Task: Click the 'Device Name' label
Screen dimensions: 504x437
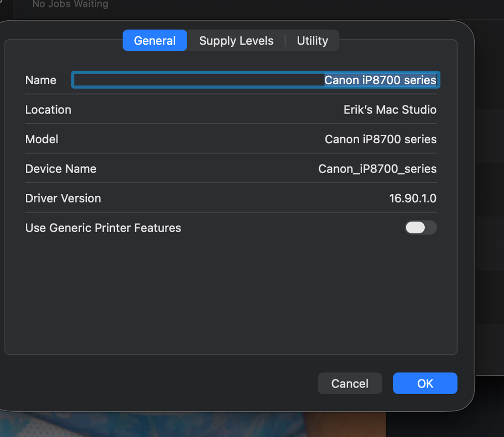Action: click(x=61, y=169)
